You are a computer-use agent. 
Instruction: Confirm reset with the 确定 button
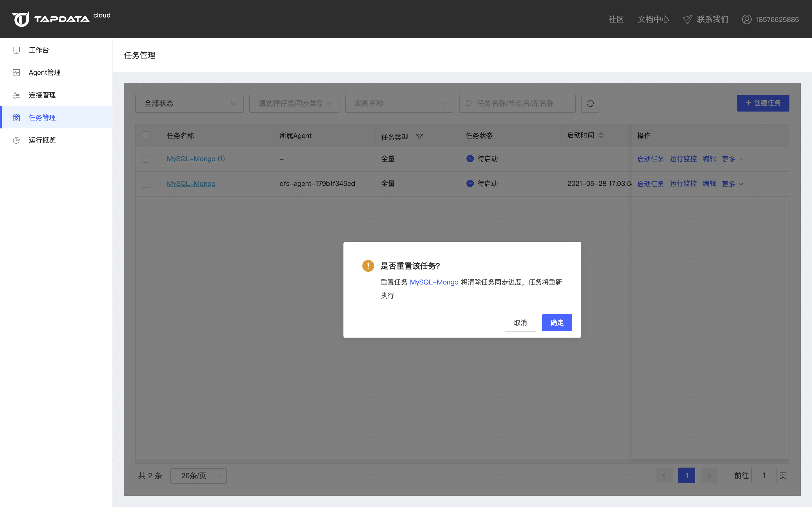[557, 323]
